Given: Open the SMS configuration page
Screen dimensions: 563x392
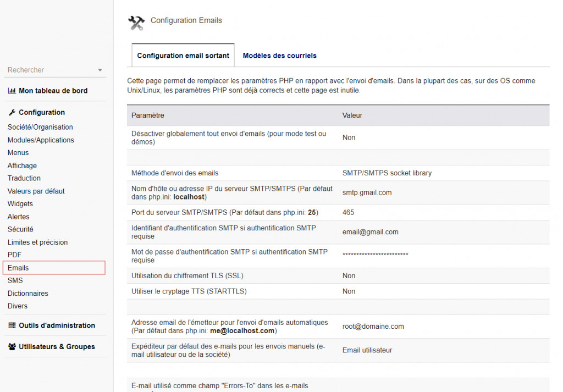Looking at the screenshot, I should [x=15, y=280].
